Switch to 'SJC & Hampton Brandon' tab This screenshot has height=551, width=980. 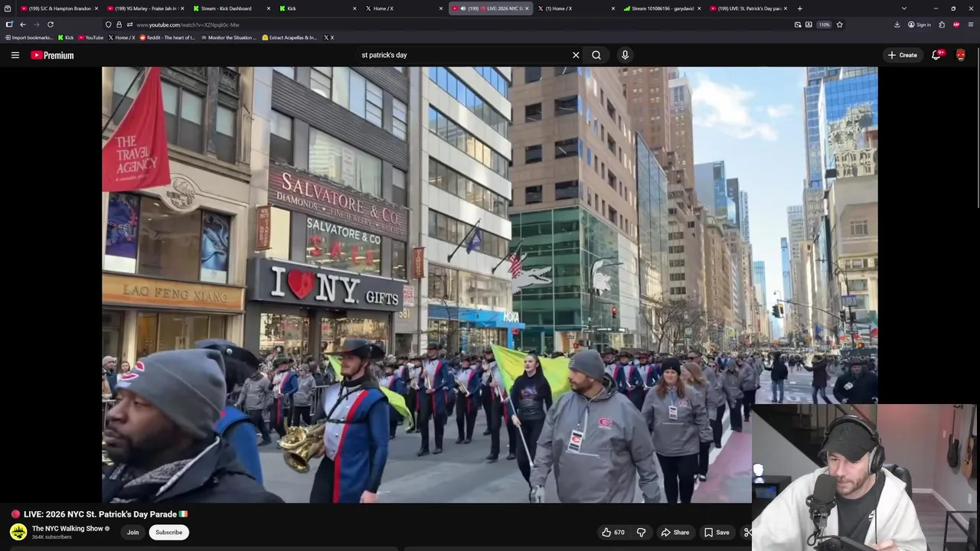point(60,8)
